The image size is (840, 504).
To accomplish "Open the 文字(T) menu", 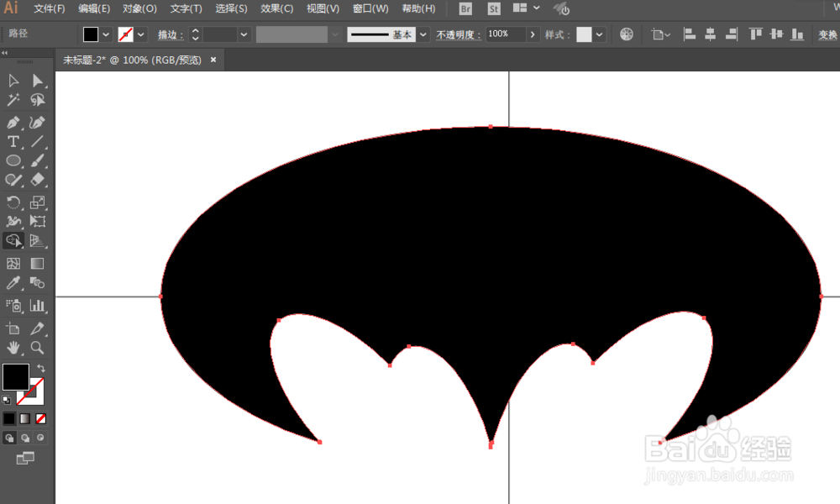I will (186, 8).
